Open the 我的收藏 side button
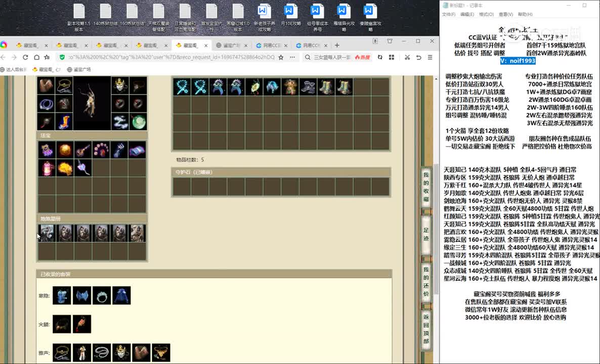This screenshot has width=600, height=364. point(426,188)
